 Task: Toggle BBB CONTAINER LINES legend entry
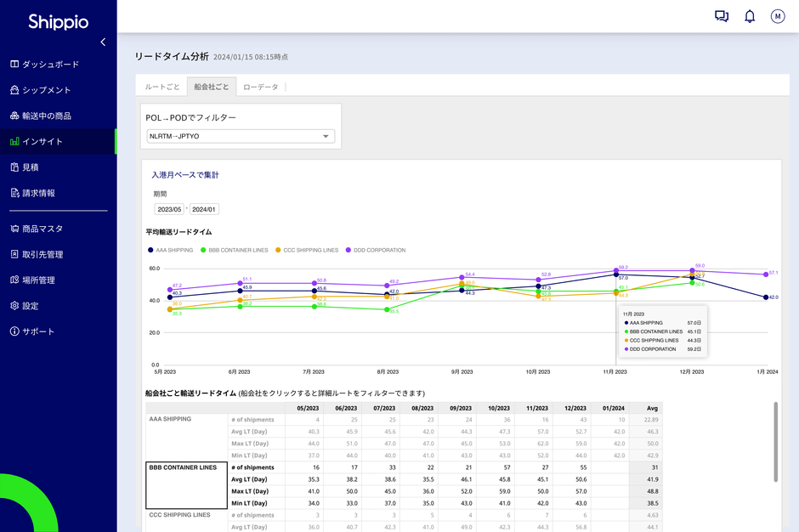point(236,250)
